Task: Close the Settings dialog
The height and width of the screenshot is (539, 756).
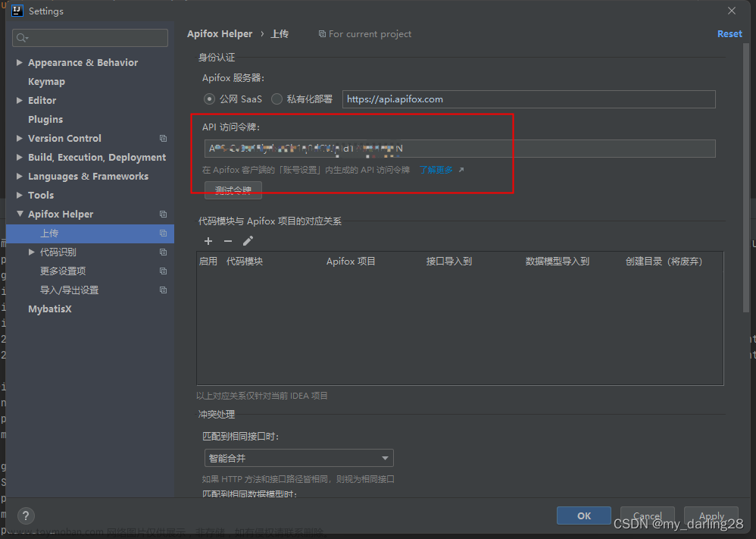Action: pyautogui.click(x=732, y=11)
